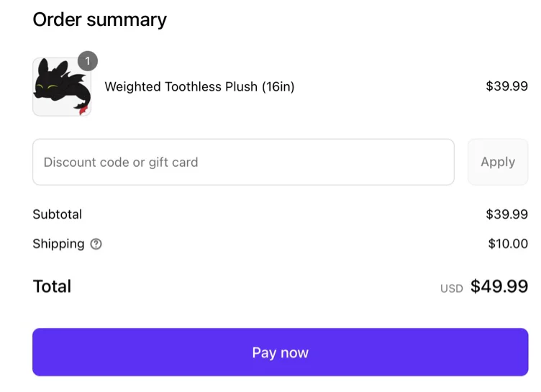
Task: Click the $49.99 total amount
Action: [x=499, y=286]
